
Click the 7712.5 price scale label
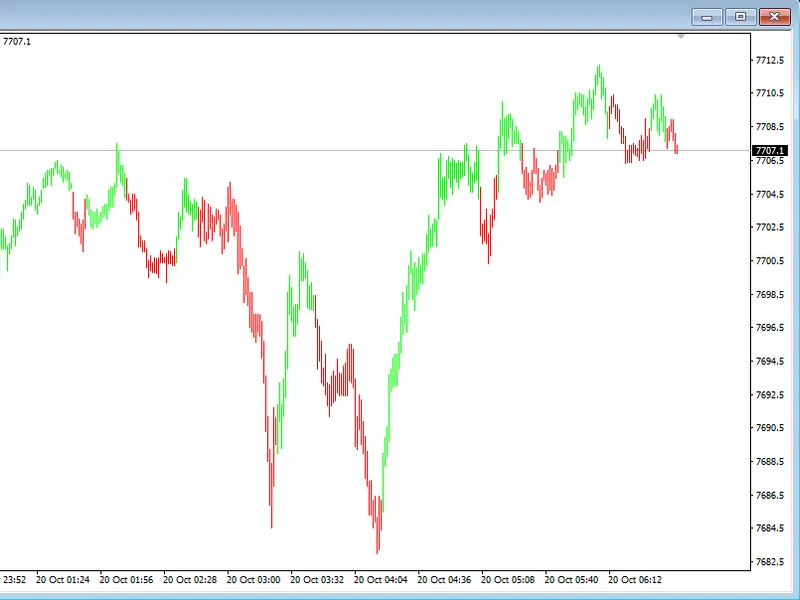[770, 60]
